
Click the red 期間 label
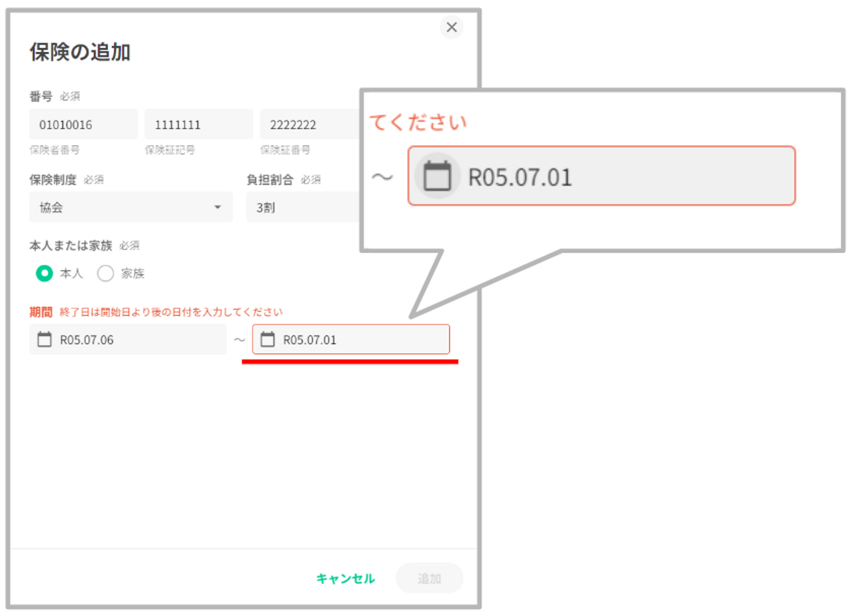[41, 312]
